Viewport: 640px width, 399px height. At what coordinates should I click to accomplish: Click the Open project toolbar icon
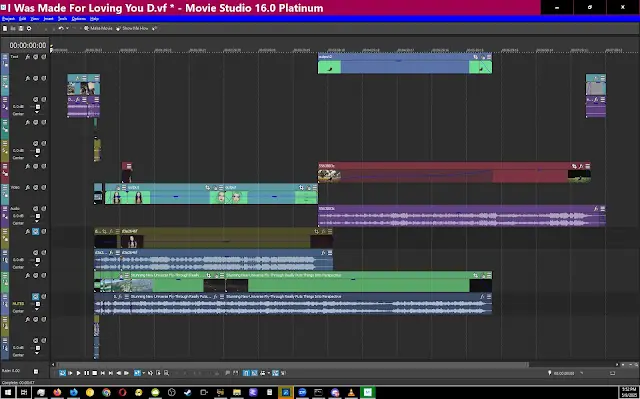point(13,29)
